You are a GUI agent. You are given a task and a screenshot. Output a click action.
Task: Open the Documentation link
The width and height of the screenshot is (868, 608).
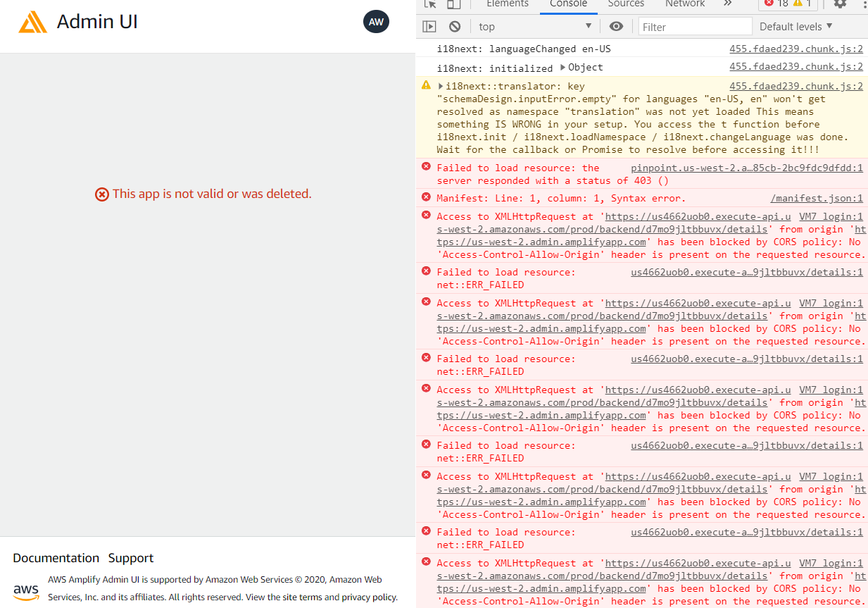(x=56, y=558)
